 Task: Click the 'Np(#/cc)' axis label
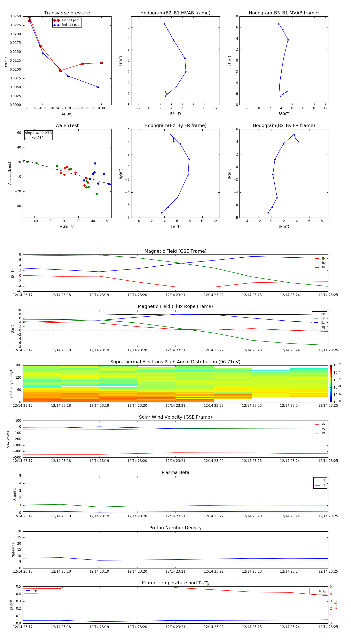tap(13, 550)
